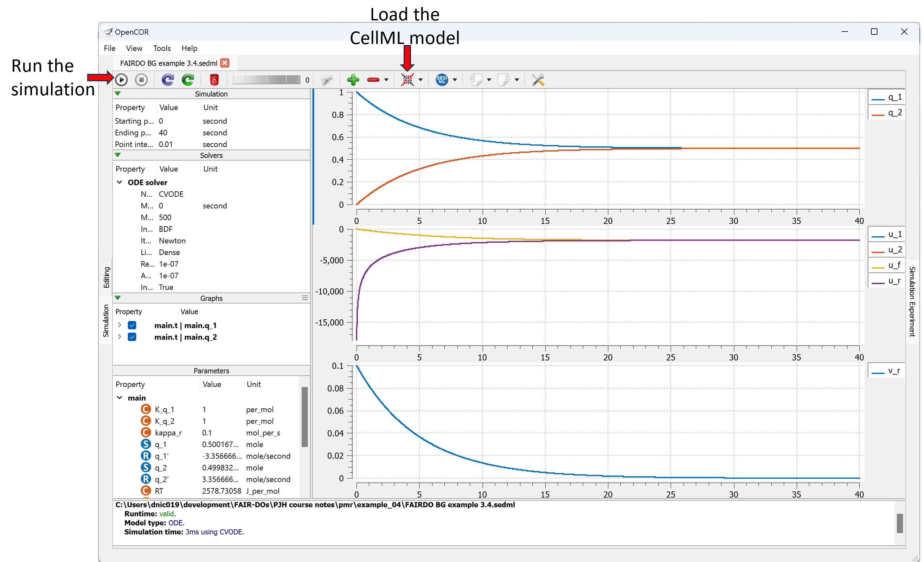Click the blue reset parameters icon
The height and width of the screenshot is (562, 924).
coord(168,79)
